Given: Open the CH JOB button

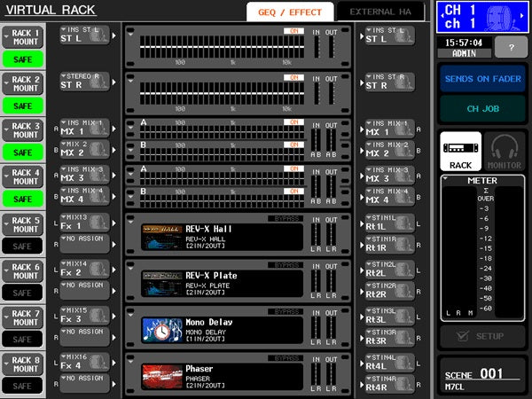Looking at the screenshot, I should (482, 108).
